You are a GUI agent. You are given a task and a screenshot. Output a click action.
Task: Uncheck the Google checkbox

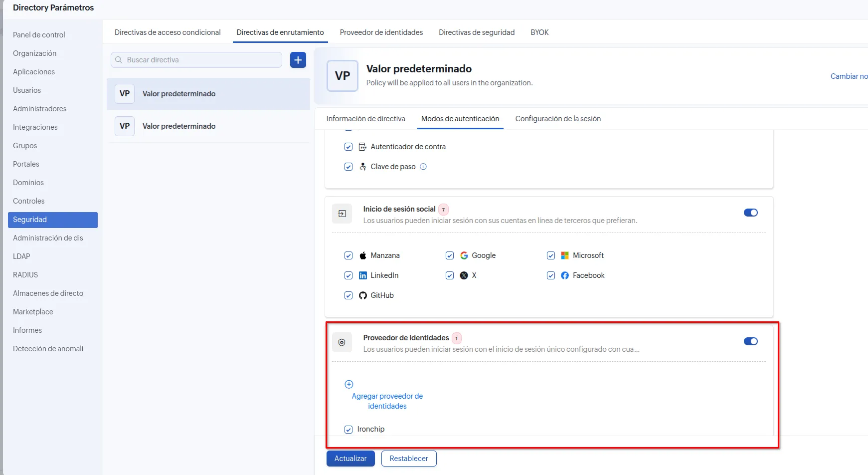click(x=450, y=255)
